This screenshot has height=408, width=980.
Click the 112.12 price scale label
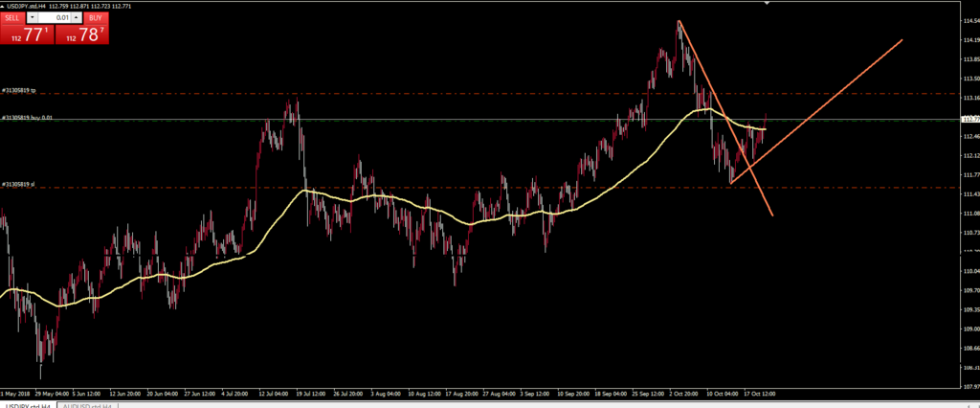point(971,155)
